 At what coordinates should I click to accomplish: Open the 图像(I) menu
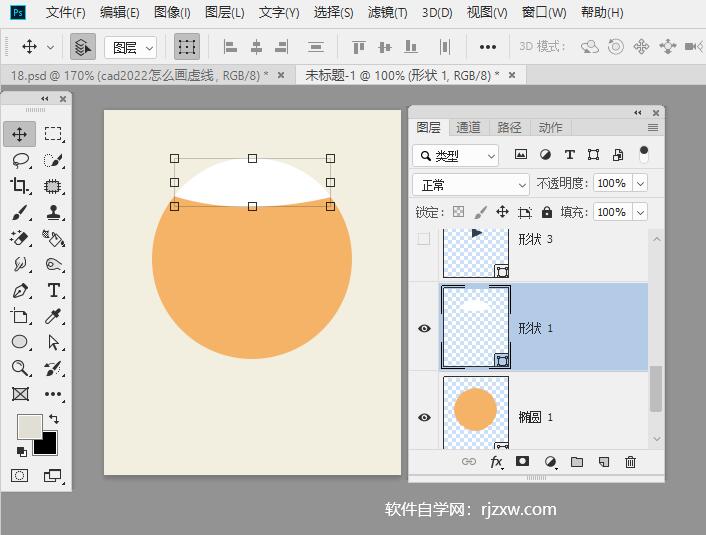click(172, 13)
